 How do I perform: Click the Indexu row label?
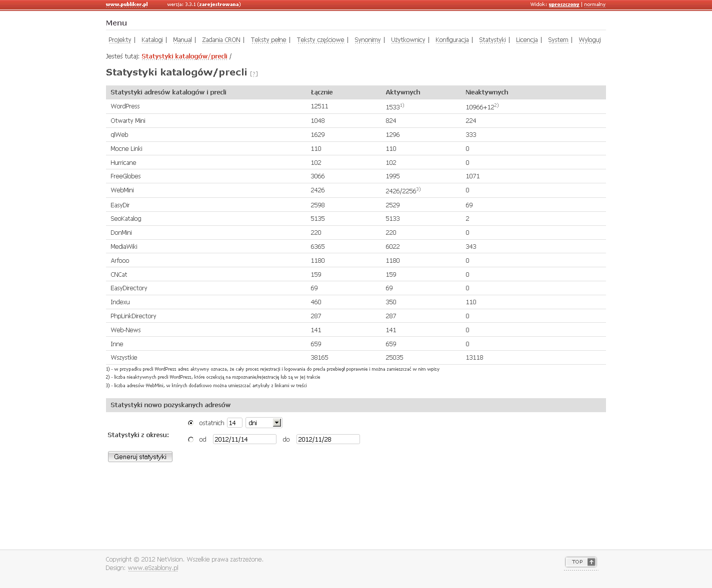120,302
